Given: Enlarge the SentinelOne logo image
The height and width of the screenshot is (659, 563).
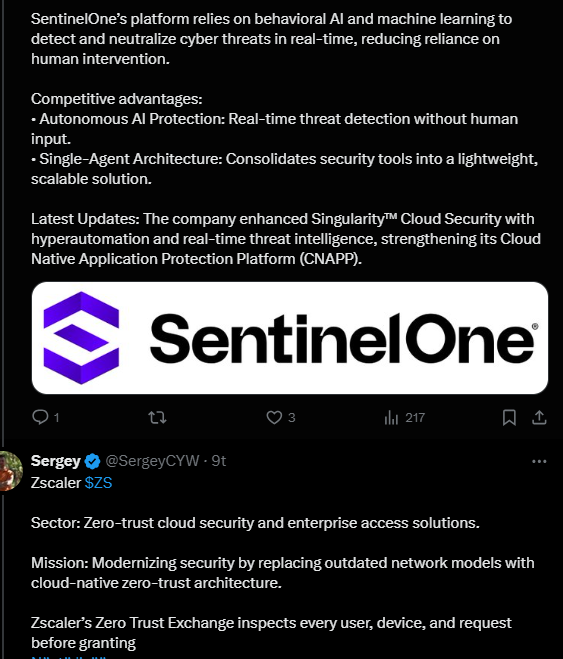Looking at the screenshot, I should click(x=289, y=338).
